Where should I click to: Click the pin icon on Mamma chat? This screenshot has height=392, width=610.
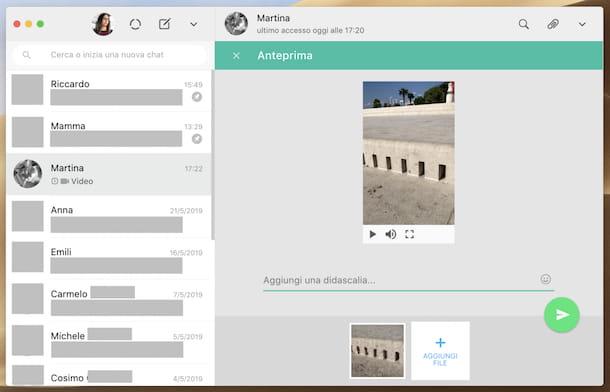pyautogui.click(x=197, y=139)
